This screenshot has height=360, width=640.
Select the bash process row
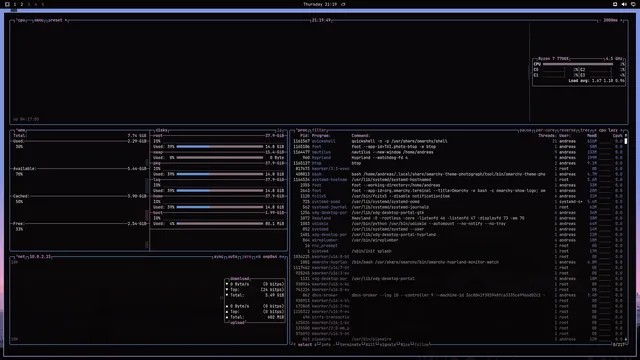pos(457,174)
